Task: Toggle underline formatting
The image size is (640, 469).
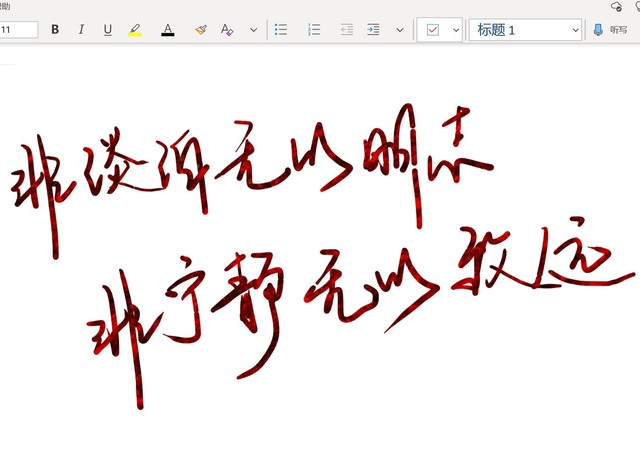Action: [x=108, y=30]
